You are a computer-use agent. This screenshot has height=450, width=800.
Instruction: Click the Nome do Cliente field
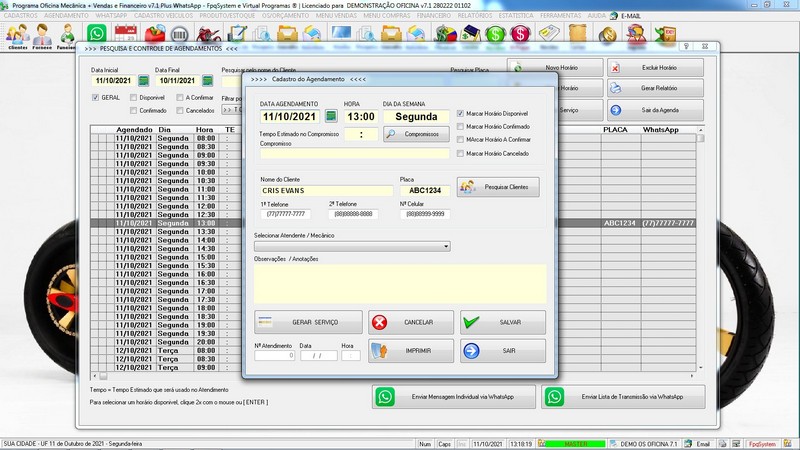[x=327, y=191]
